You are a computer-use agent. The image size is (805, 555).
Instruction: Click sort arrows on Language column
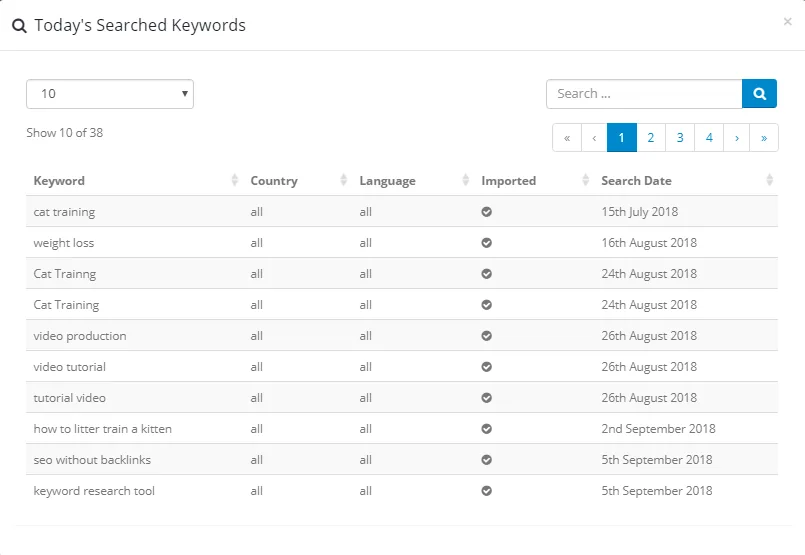466,181
